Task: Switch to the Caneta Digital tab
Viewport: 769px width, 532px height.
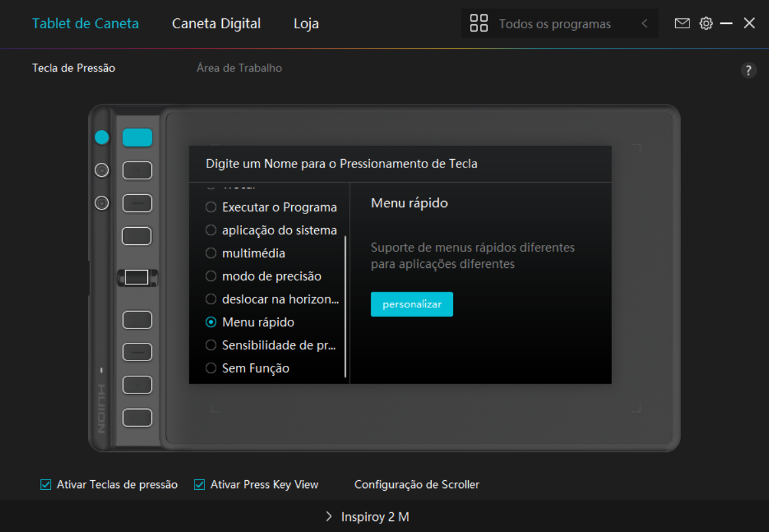Action: [216, 24]
